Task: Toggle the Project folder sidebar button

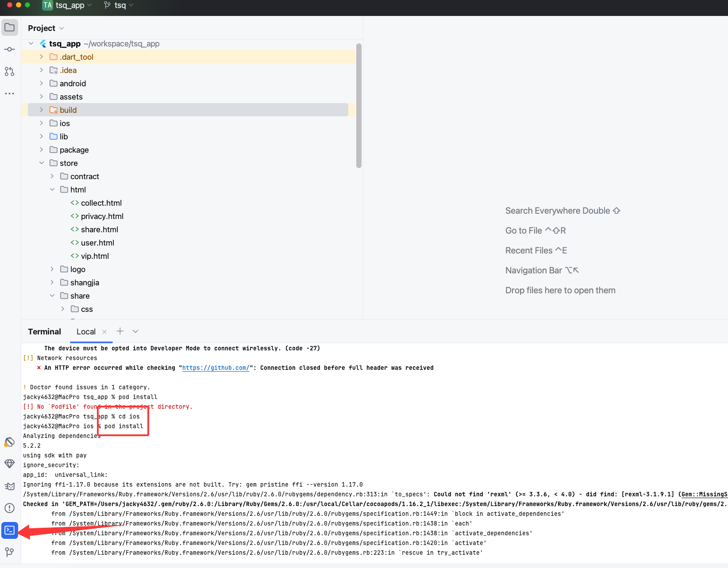Action: [9, 27]
